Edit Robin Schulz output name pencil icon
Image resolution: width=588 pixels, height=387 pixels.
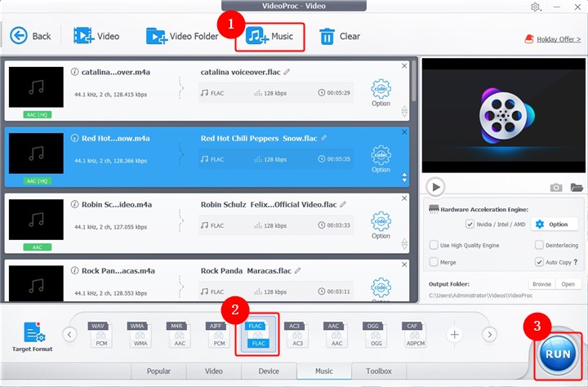pos(343,204)
